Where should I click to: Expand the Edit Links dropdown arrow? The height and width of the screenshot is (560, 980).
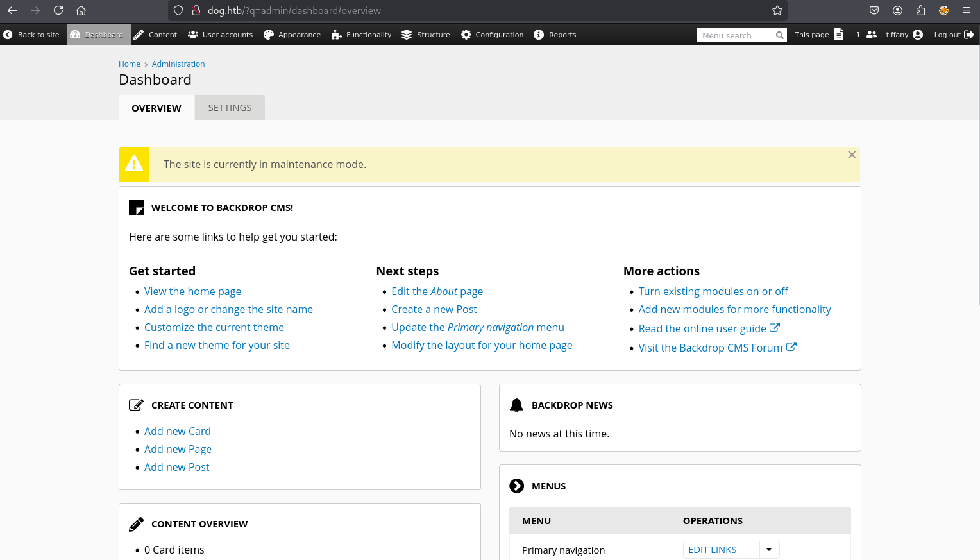pyautogui.click(x=769, y=550)
